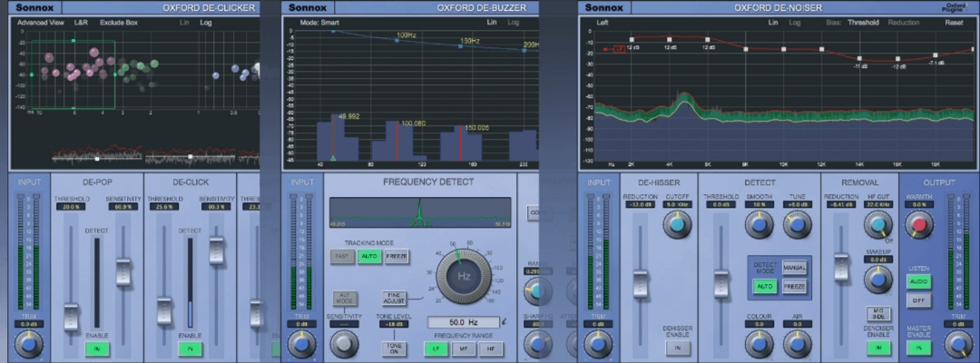Toggle the Alt Mode button
The image size is (980, 363).
[344, 299]
